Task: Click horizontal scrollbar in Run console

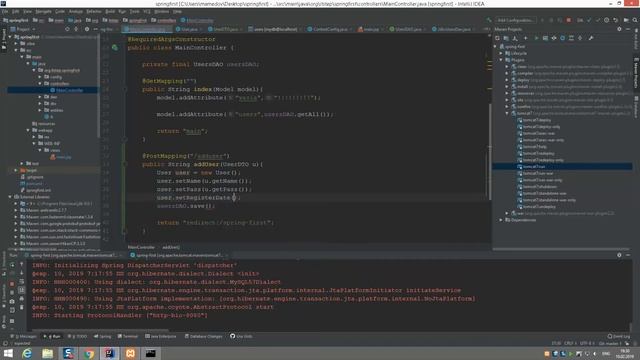Action: coord(100,330)
